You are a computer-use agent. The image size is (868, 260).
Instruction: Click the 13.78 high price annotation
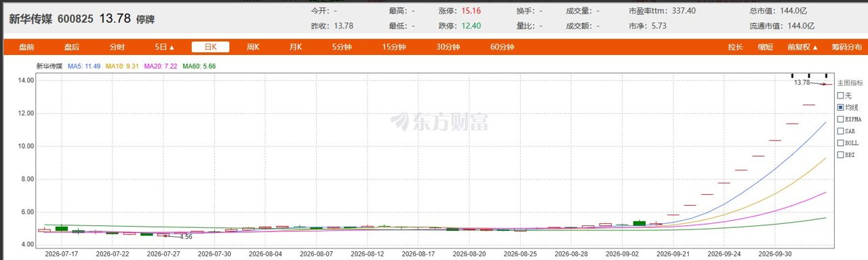pyautogui.click(x=802, y=82)
